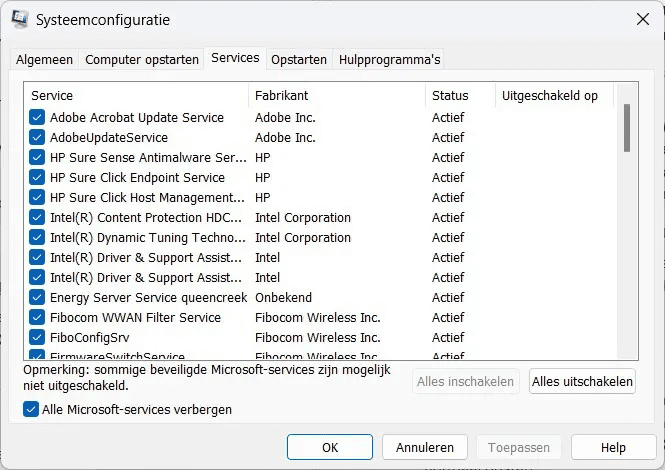Click the OK button
The width and height of the screenshot is (665, 470).
pyautogui.click(x=330, y=447)
